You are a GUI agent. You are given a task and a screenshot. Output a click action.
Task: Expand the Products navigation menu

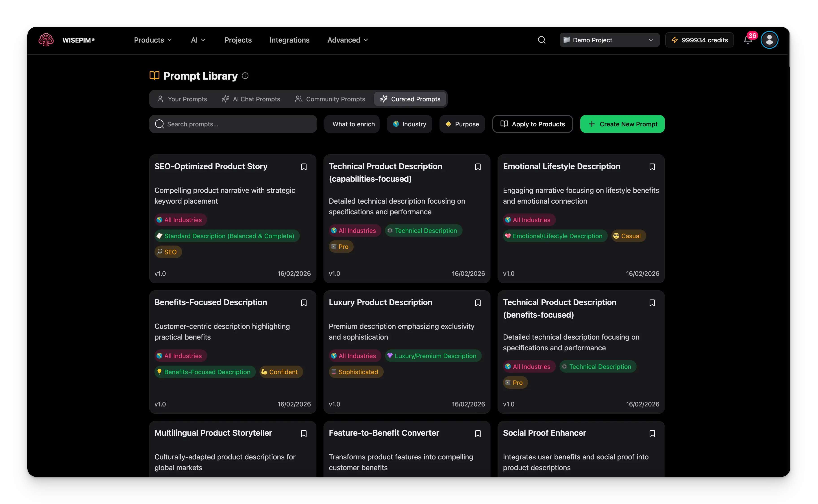click(x=153, y=40)
